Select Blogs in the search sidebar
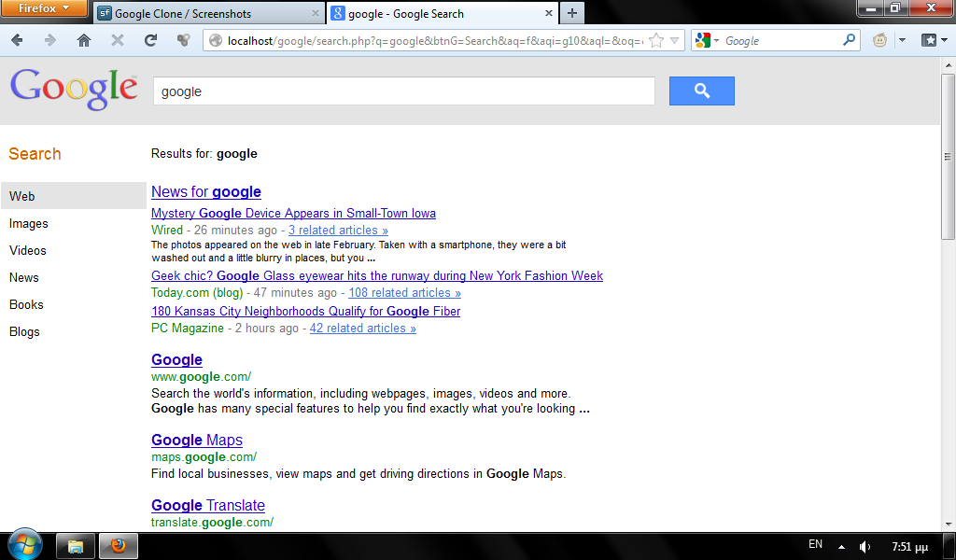Viewport: 956px width, 560px height. pyautogui.click(x=24, y=332)
